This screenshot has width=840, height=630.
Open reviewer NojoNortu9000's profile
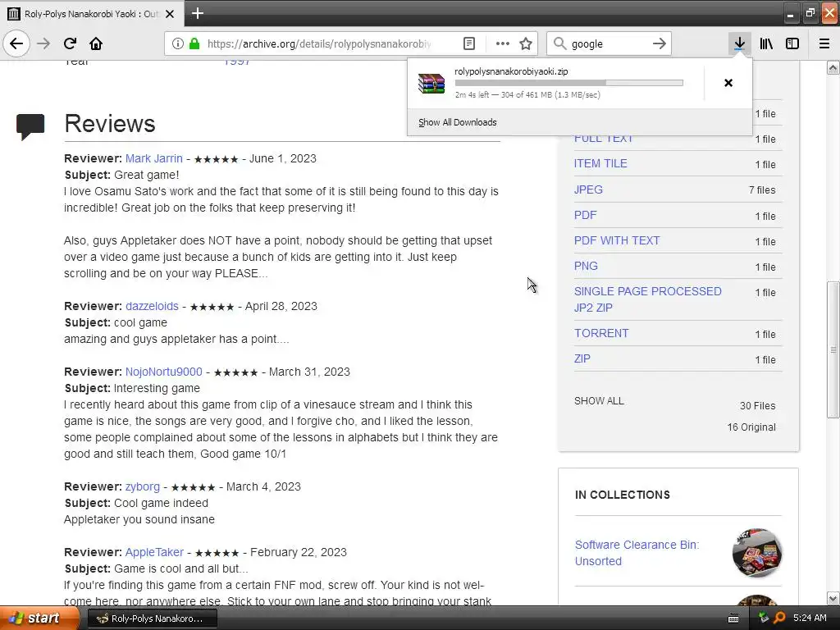163,372
